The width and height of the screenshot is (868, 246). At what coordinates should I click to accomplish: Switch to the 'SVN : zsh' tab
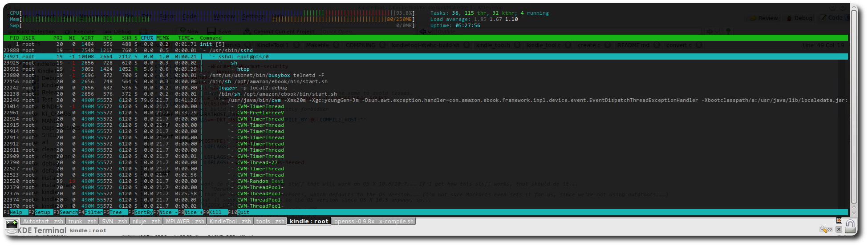click(114, 221)
